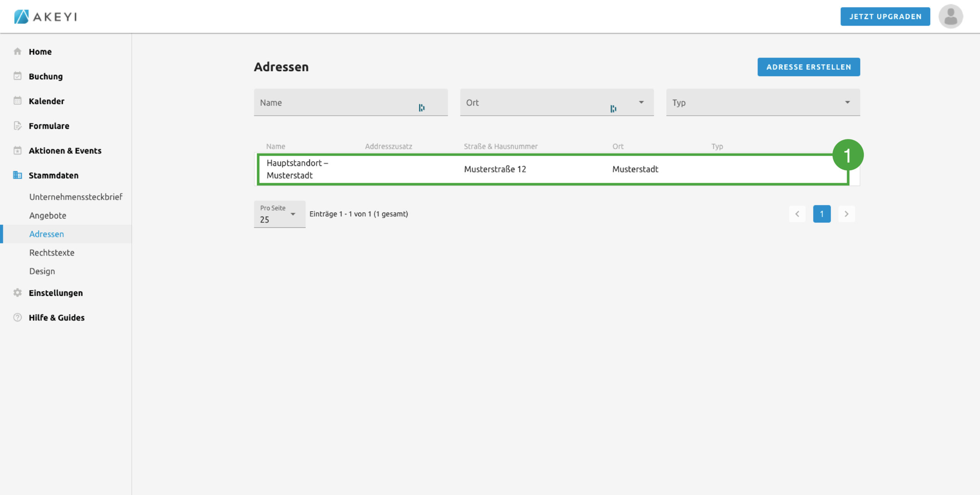Collapse the Stammdaten section
980x495 pixels.
(54, 175)
